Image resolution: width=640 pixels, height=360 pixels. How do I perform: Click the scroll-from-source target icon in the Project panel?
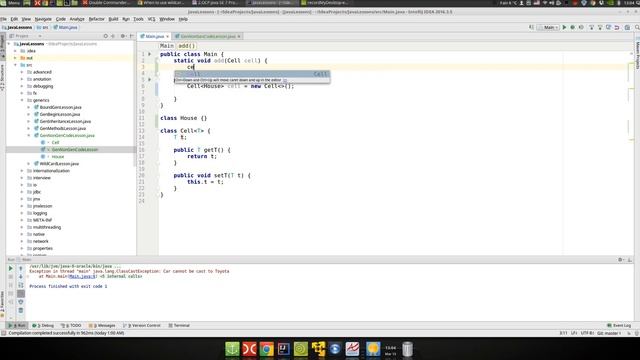click(106, 36)
